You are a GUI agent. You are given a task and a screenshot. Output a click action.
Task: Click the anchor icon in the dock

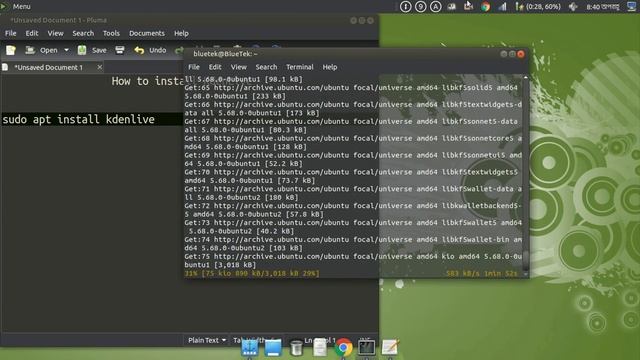click(x=249, y=348)
